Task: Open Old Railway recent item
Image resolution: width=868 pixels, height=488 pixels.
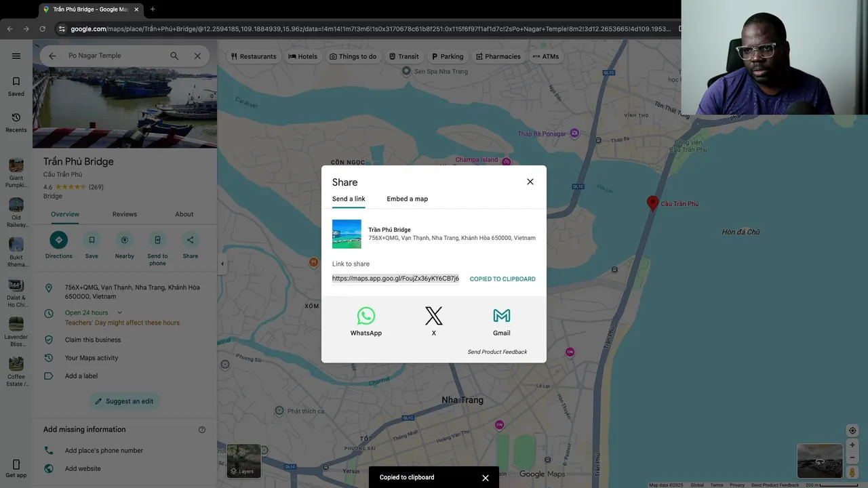Action: pos(16,213)
